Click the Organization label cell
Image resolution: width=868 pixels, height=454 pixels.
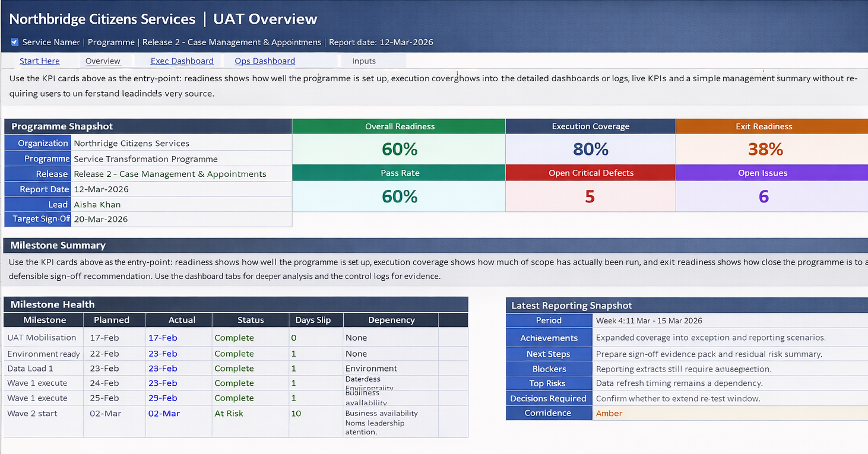pos(38,143)
